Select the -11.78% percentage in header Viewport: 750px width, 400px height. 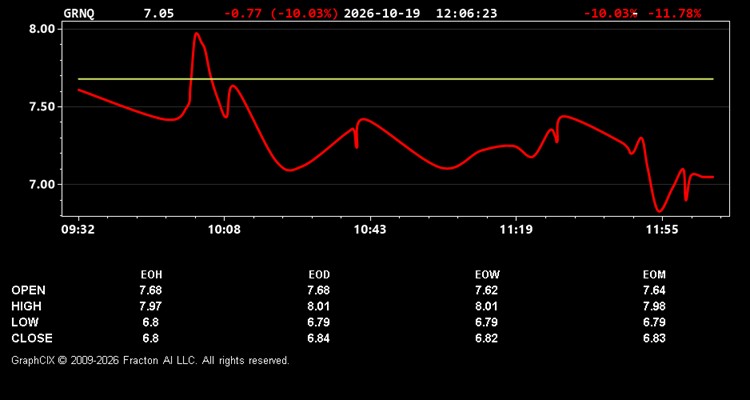point(674,13)
